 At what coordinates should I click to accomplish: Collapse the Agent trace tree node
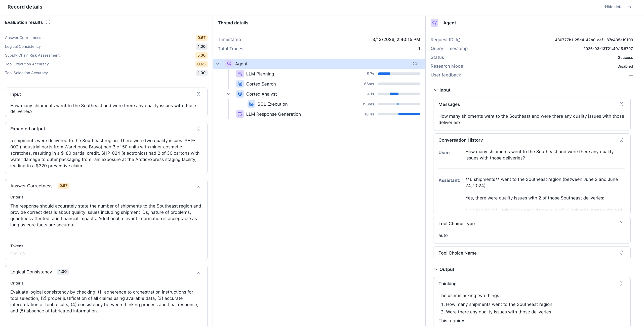218,64
